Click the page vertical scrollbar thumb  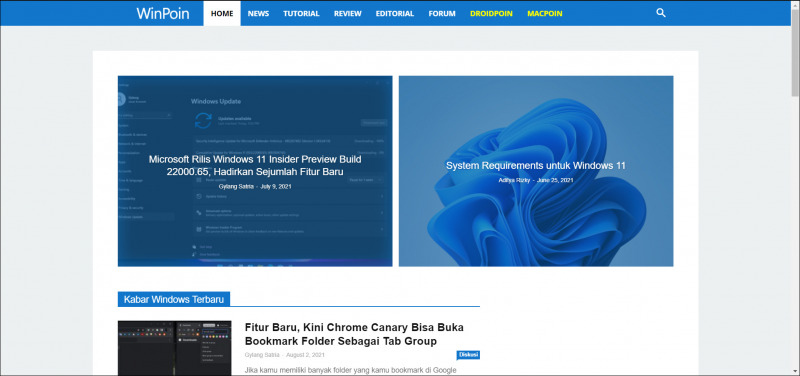(x=795, y=52)
